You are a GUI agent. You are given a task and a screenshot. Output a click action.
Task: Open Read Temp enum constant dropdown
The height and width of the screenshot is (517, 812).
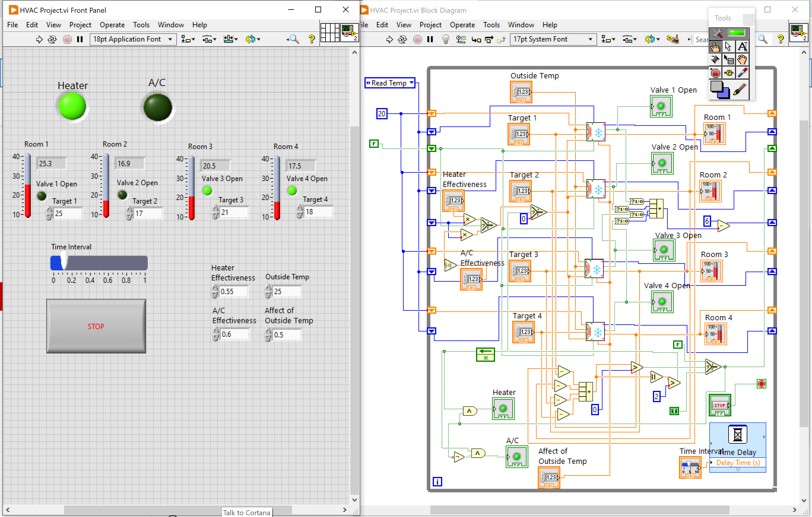coord(411,83)
